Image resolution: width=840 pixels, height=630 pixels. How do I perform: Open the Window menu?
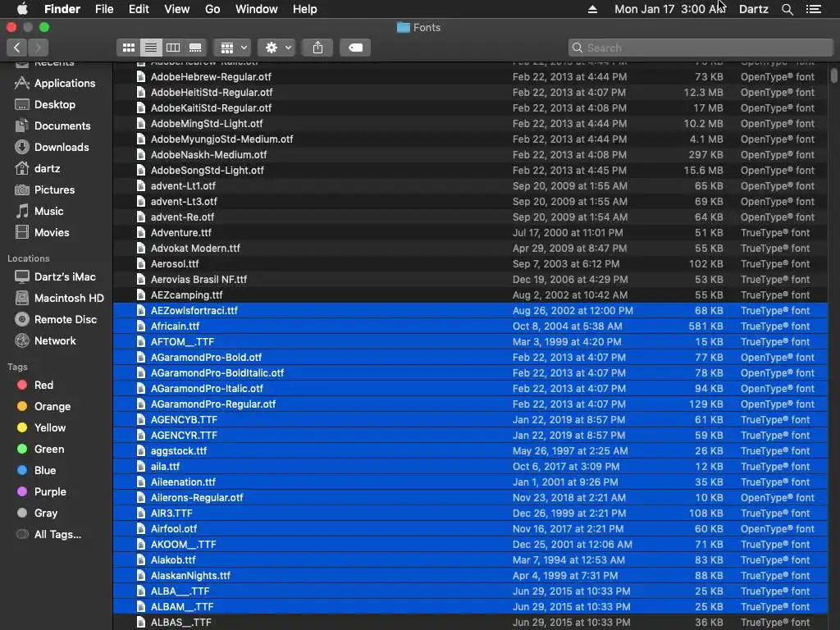click(257, 9)
